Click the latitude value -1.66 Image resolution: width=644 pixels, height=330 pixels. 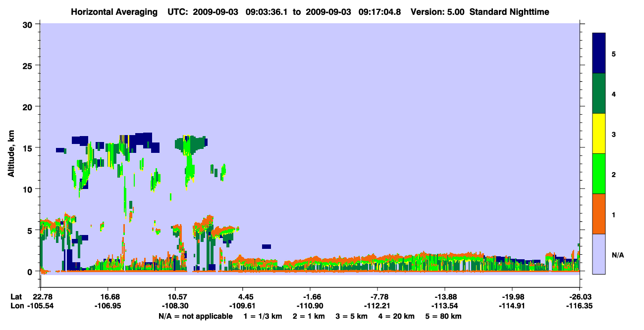pos(310,296)
